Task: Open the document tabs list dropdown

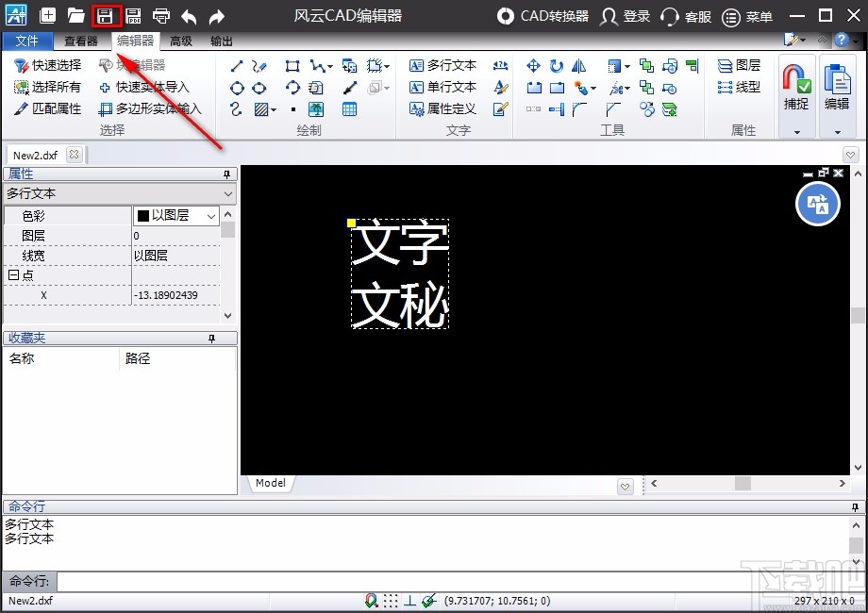Action: coord(850,155)
